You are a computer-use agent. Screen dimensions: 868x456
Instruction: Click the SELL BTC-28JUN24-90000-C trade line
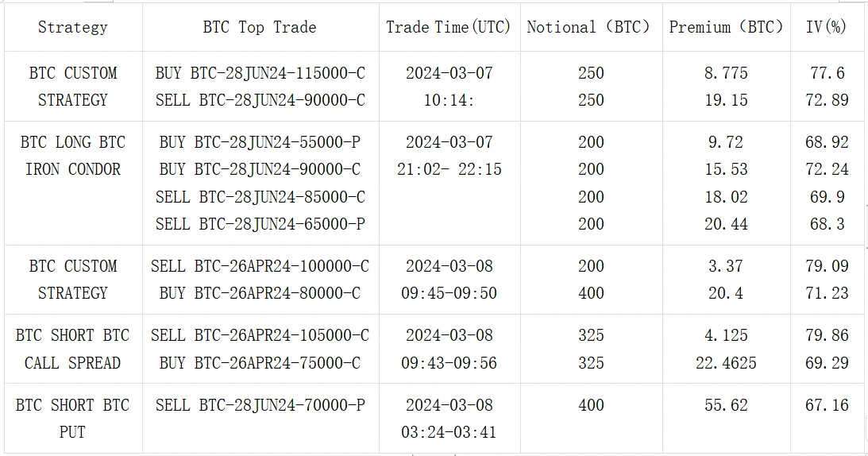(x=260, y=100)
